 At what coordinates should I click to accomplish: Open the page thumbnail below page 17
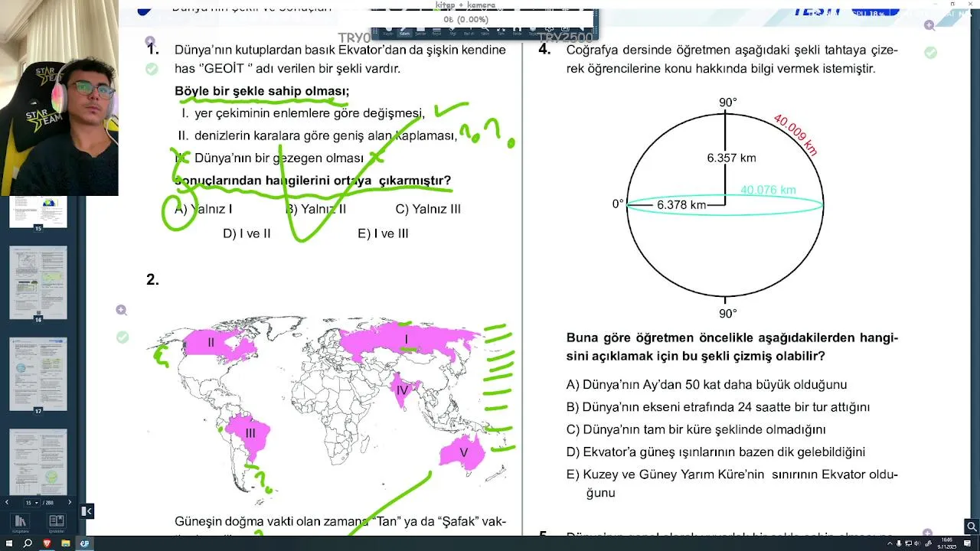click(x=38, y=461)
